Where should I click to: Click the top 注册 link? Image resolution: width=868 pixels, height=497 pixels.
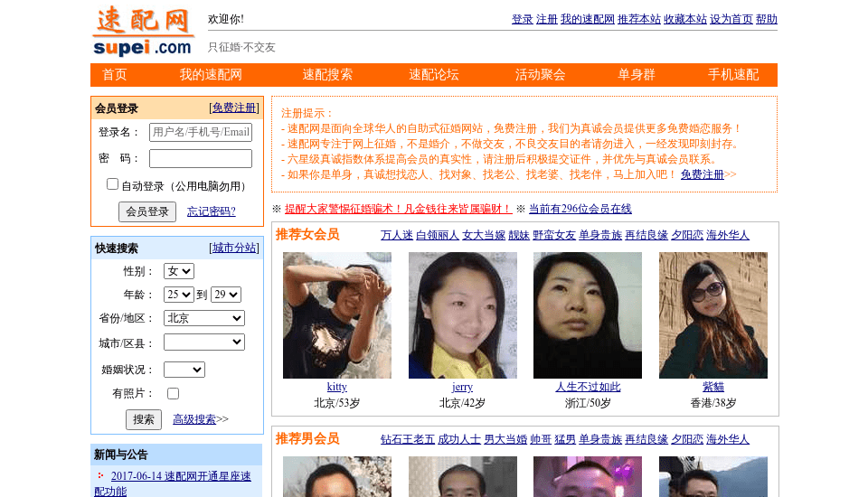(x=546, y=19)
